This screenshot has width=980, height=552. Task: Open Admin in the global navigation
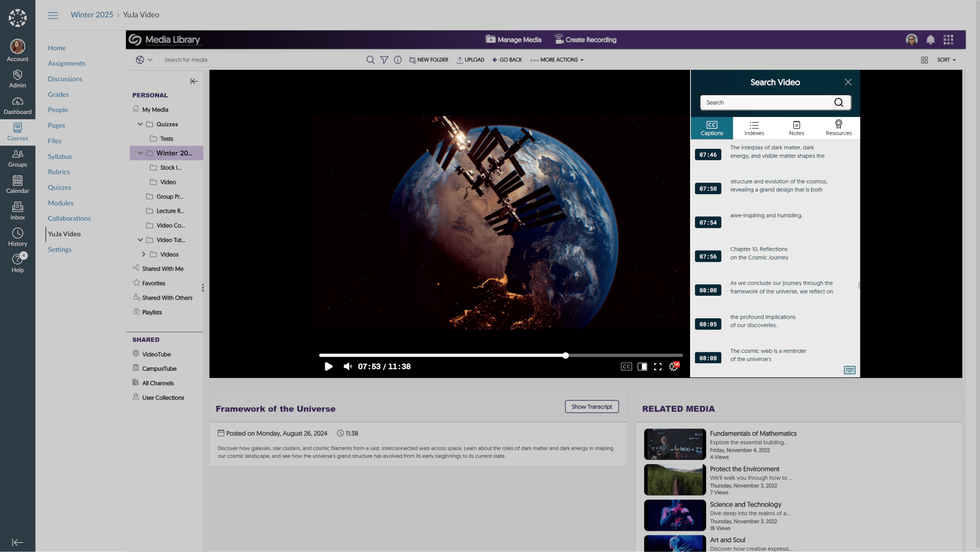[18, 79]
